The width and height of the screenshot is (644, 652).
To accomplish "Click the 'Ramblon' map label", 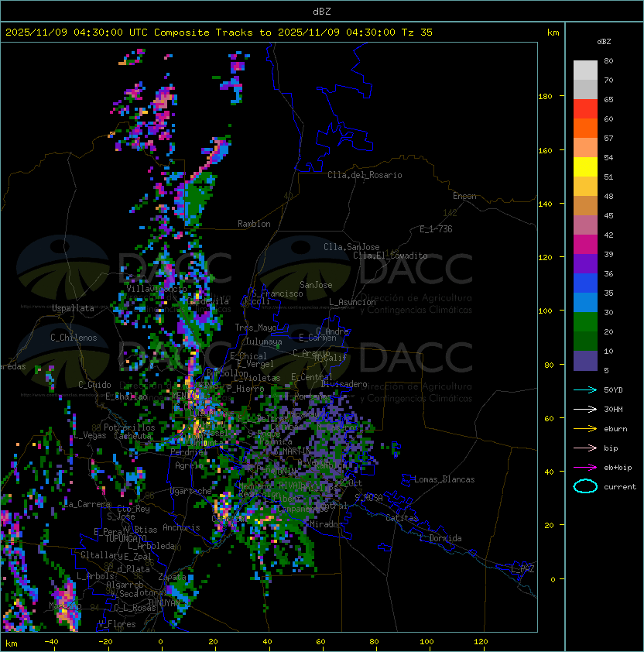I will (x=254, y=224).
